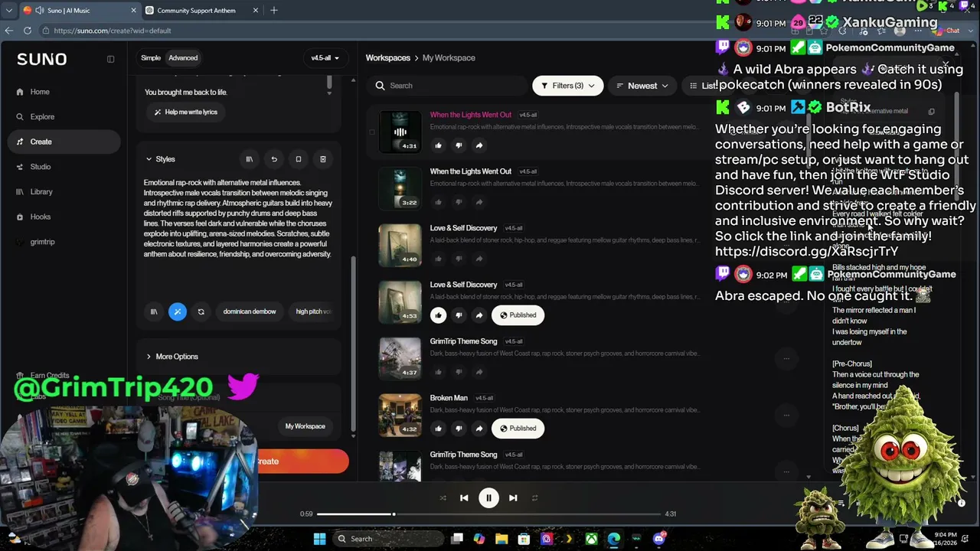Toggle repeat in the player bar

tap(534, 498)
